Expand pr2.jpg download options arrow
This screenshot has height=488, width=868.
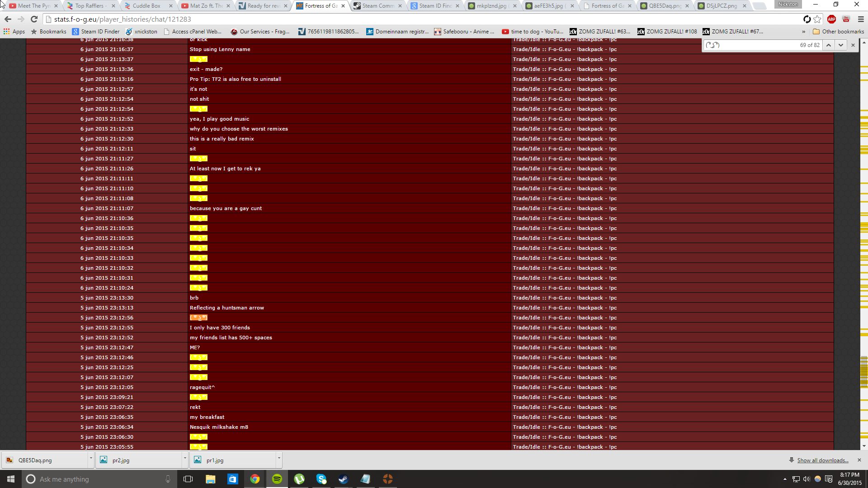[185, 458]
